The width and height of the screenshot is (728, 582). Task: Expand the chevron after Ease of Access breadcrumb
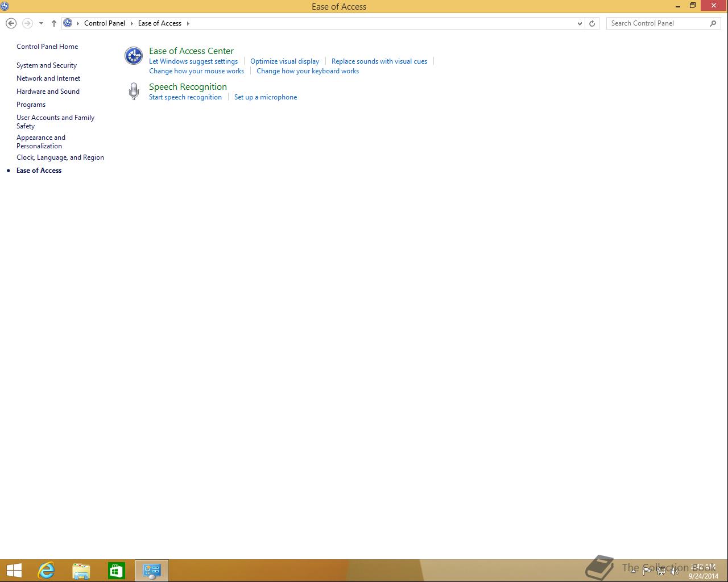coord(188,23)
